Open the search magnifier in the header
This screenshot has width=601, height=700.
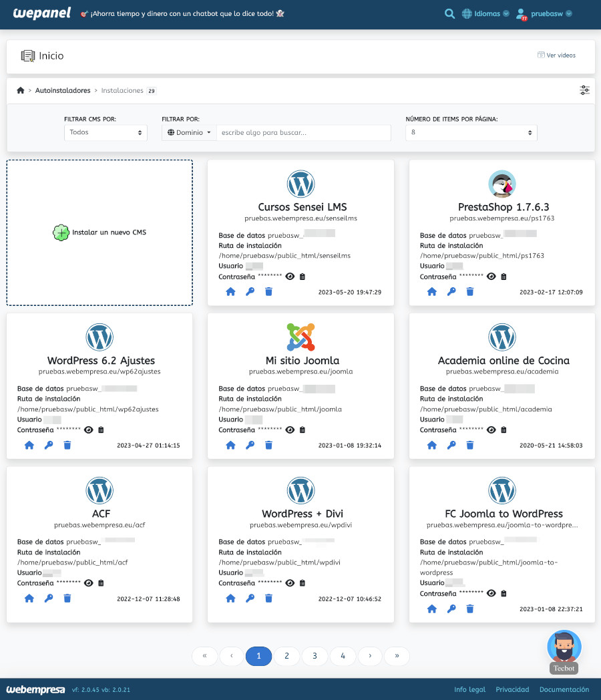(449, 14)
